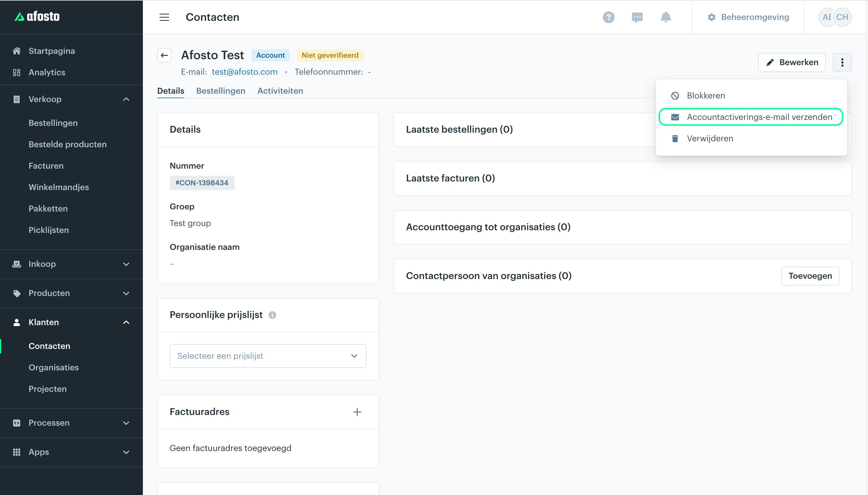
Task: Open the help question mark icon
Action: (608, 17)
